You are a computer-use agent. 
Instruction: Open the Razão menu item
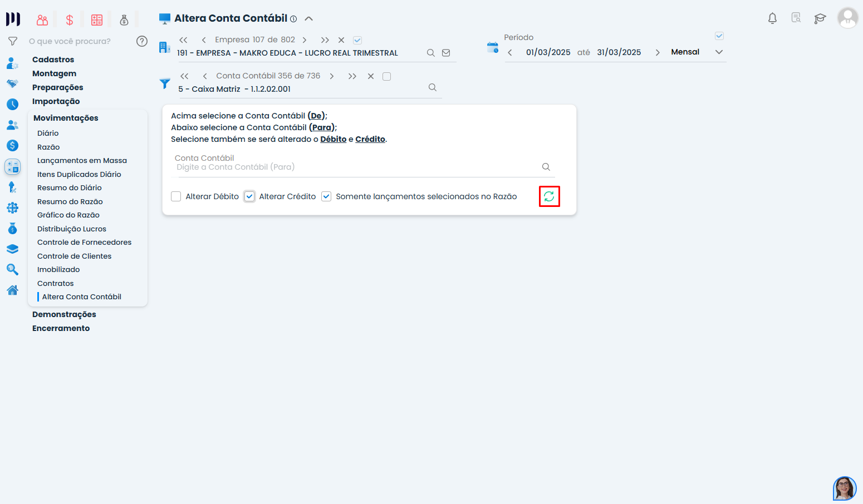48,147
